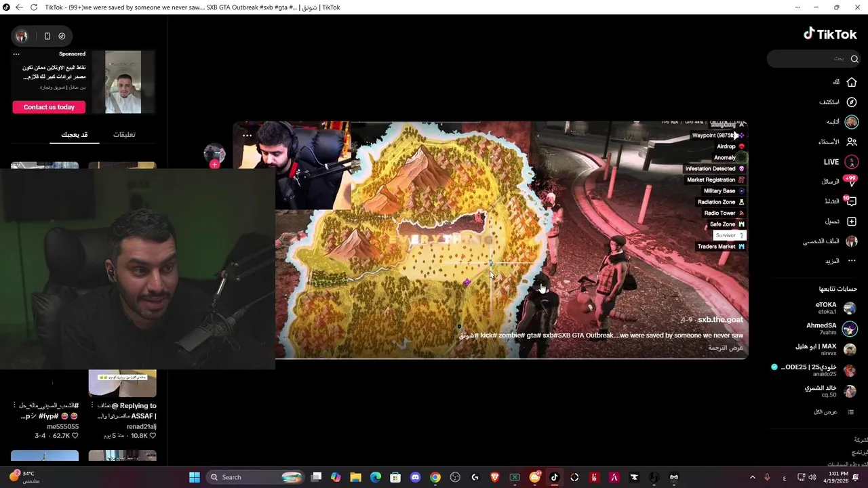The image size is (868, 488).
Task: Click the TikTok search field 'بحث'
Action: (814, 59)
